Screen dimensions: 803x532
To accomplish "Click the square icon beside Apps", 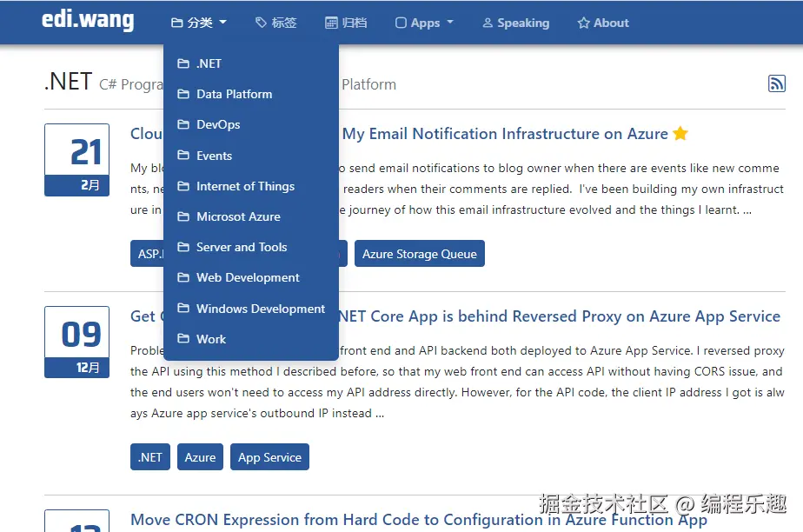I will point(401,23).
